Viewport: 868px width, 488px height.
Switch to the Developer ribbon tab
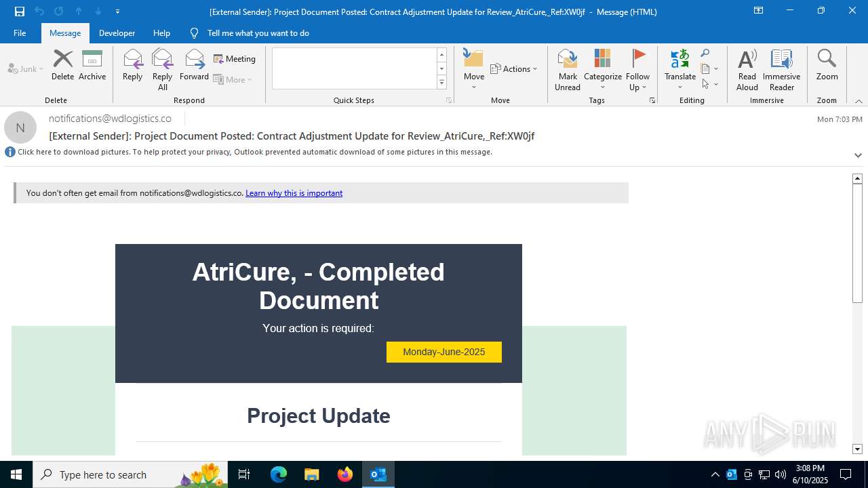coord(117,33)
